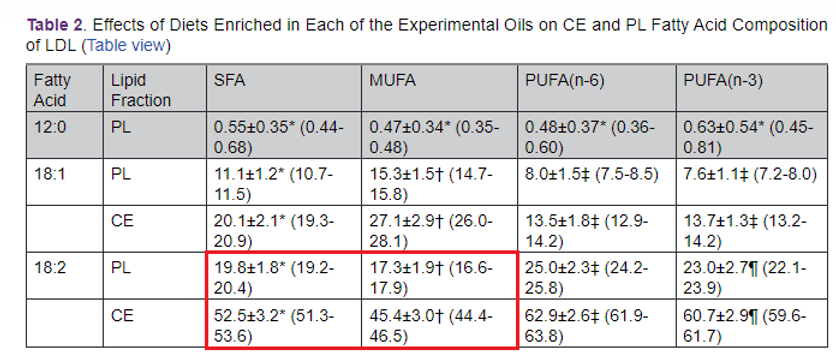The height and width of the screenshot is (364, 836).
Task: Click cell with 0.55±0.35* value
Action: [x=284, y=135]
